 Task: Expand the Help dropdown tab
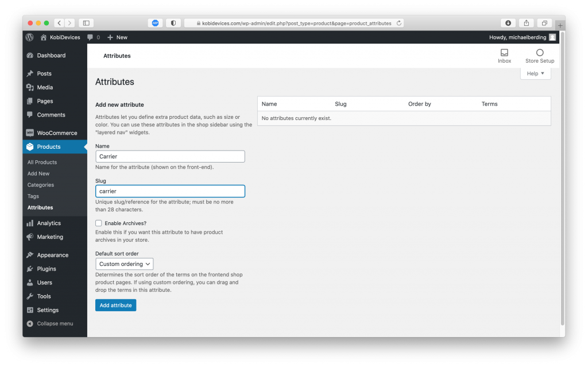coord(536,74)
